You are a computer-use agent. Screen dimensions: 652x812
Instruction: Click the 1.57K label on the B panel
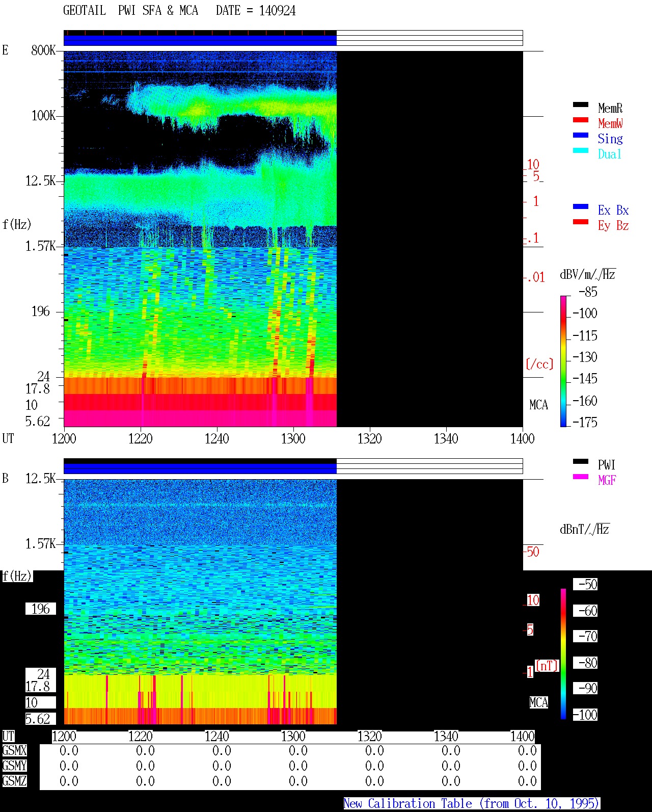click(41, 543)
